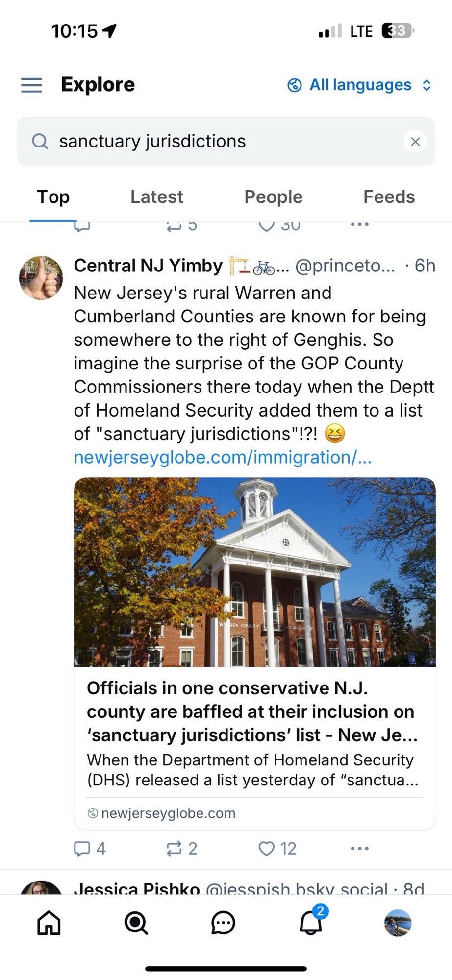Open the Feeds tab
The height and width of the screenshot is (980, 452).
pos(389,197)
